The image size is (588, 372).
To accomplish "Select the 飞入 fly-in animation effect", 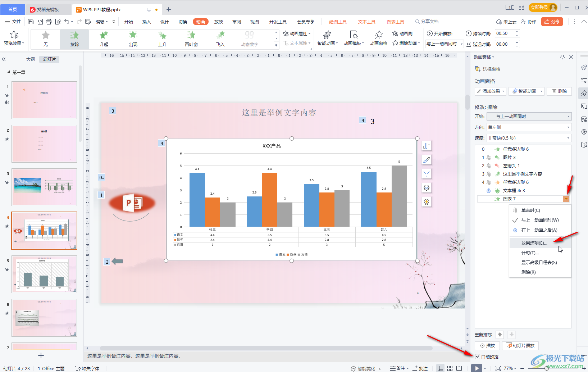I will click(x=220, y=39).
